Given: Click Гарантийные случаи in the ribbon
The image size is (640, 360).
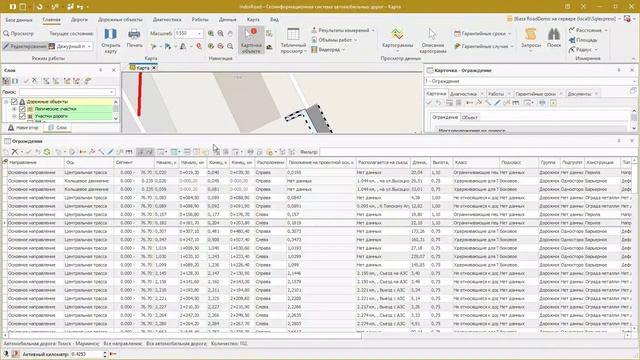Looking at the screenshot, I should pyautogui.click(x=484, y=47).
